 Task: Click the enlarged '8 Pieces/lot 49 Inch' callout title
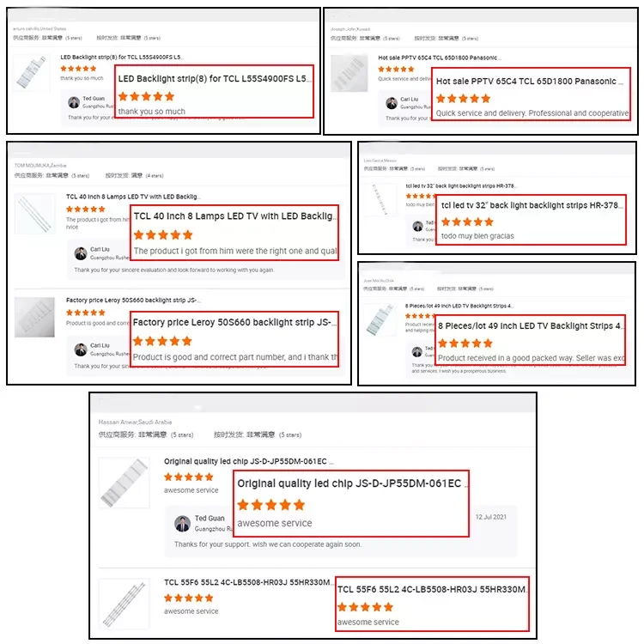pos(530,325)
